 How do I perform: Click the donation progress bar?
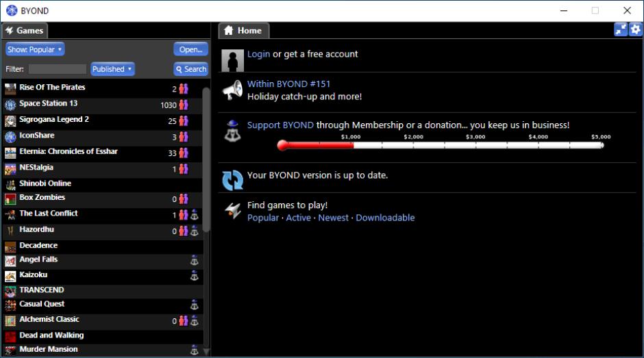pyautogui.click(x=441, y=145)
